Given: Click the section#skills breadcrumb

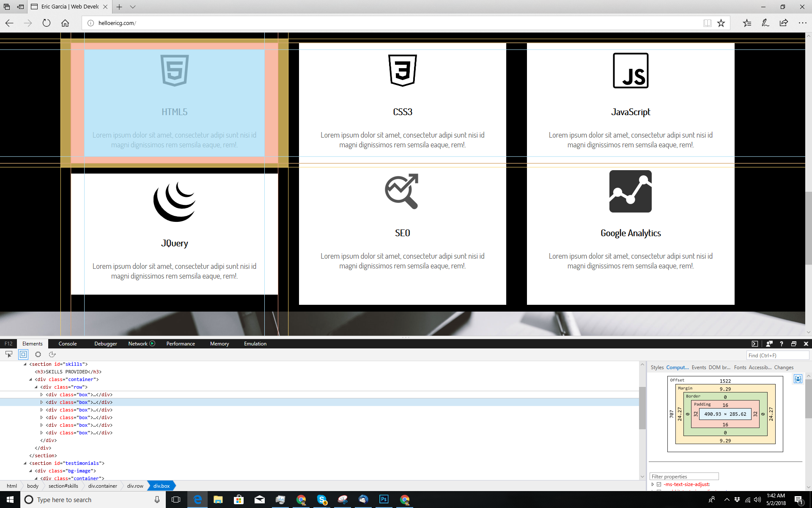Looking at the screenshot, I should (x=63, y=486).
